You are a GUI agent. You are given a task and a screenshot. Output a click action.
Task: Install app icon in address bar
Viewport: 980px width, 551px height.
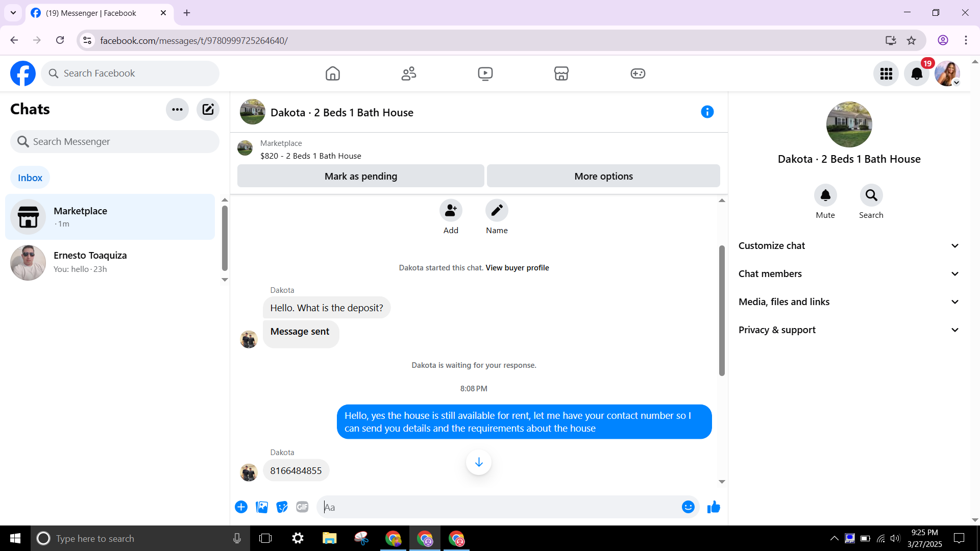[891, 40]
